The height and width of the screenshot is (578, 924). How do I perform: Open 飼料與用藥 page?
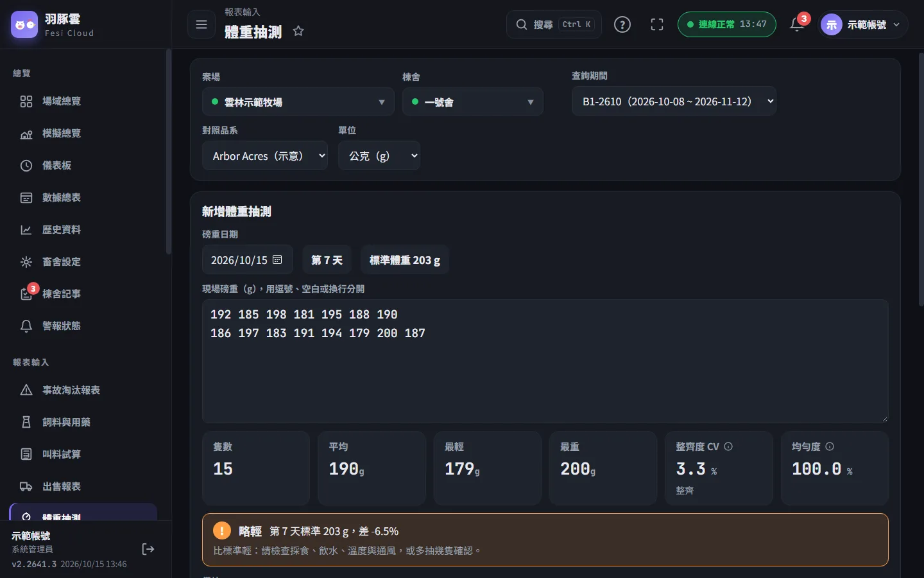pyautogui.click(x=84, y=422)
